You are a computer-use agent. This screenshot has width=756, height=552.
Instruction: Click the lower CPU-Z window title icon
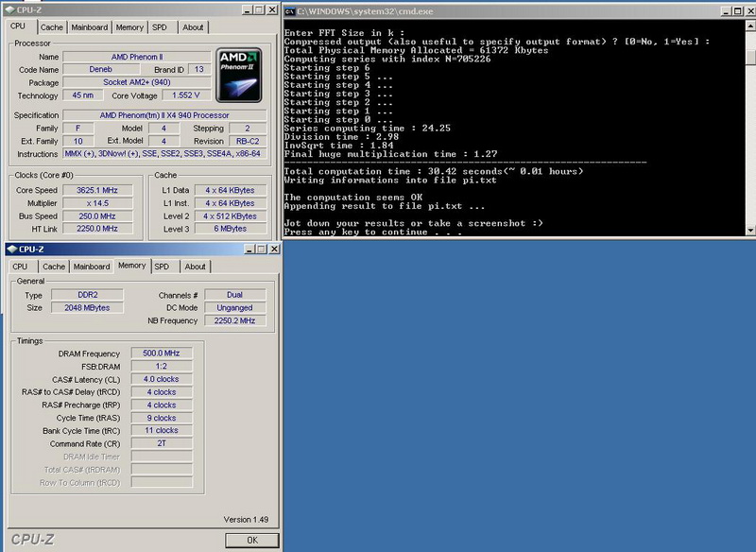12,249
